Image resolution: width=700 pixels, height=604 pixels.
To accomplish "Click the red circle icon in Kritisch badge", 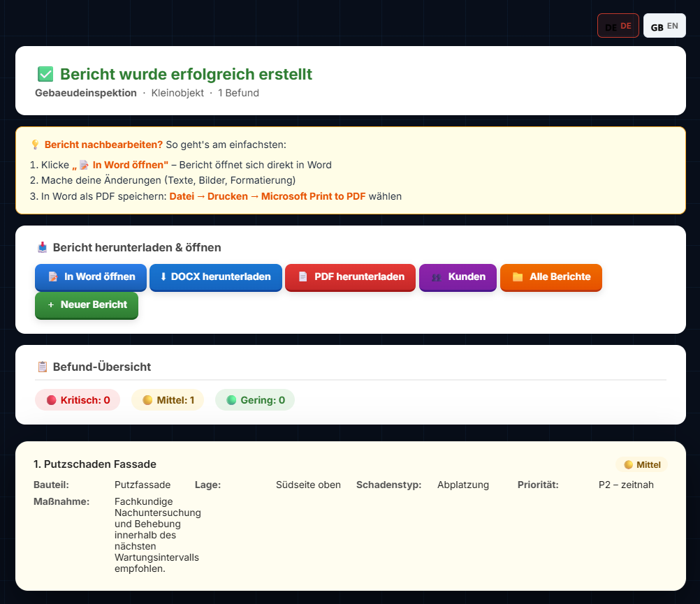I will point(51,400).
